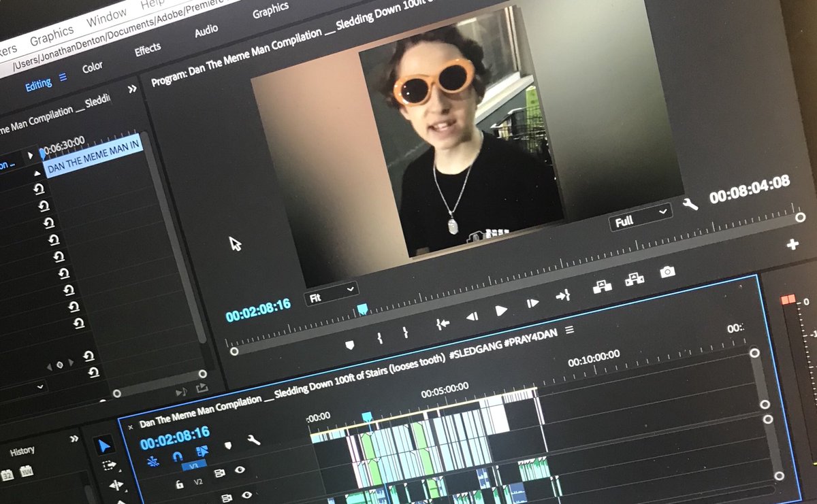Image resolution: width=817 pixels, height=504 pixels.
Task: Open the Program Monitor button editor plus
Action: 792,245
